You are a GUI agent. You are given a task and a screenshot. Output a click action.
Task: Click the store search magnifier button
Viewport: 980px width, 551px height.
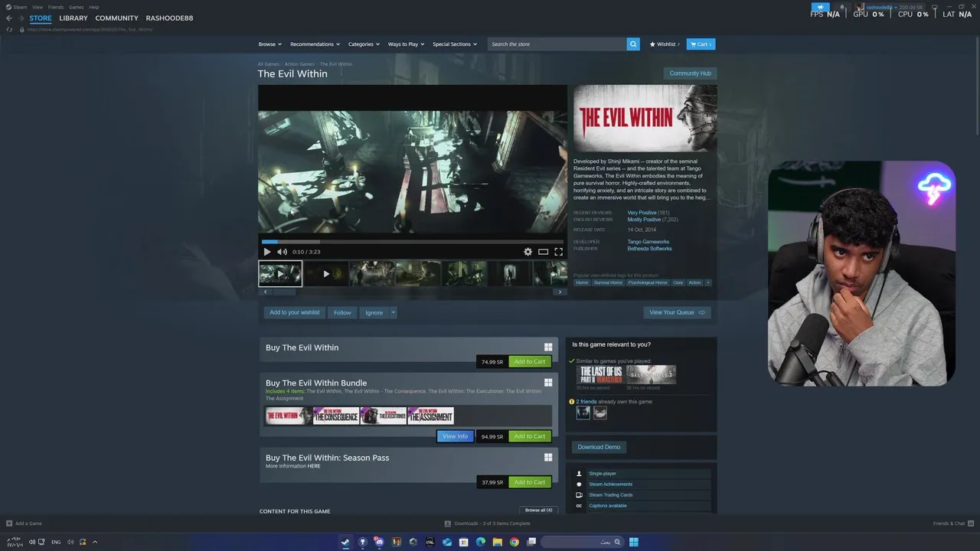click(633, 44)
